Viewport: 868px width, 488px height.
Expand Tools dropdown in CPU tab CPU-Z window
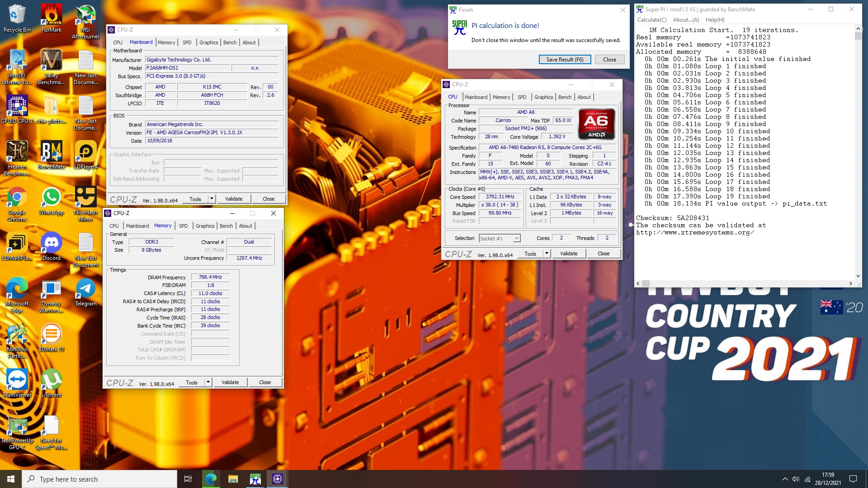point(547,253)
